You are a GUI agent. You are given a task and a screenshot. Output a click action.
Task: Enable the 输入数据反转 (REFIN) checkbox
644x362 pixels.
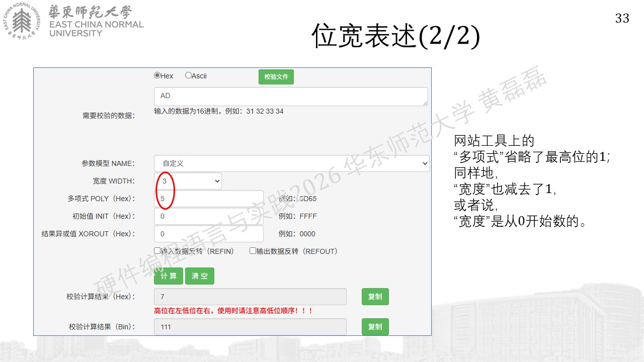pyautogui.click(x=157, y=251)
